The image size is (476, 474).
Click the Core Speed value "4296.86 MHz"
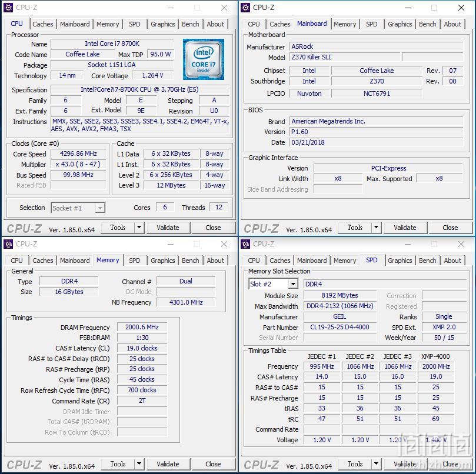pyautogui.click(x=78, y=153)
